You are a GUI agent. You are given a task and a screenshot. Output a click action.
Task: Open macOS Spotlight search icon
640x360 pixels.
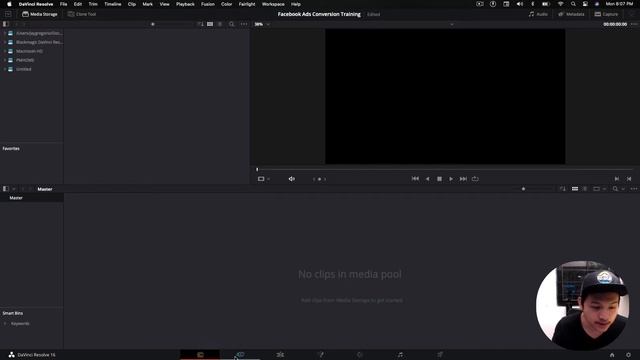573,4
